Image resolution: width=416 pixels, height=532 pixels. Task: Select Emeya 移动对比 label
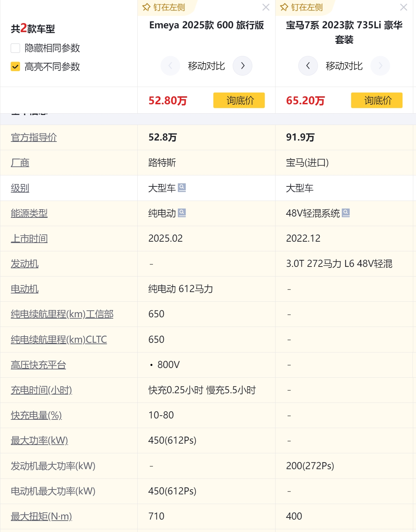point(206,66)
